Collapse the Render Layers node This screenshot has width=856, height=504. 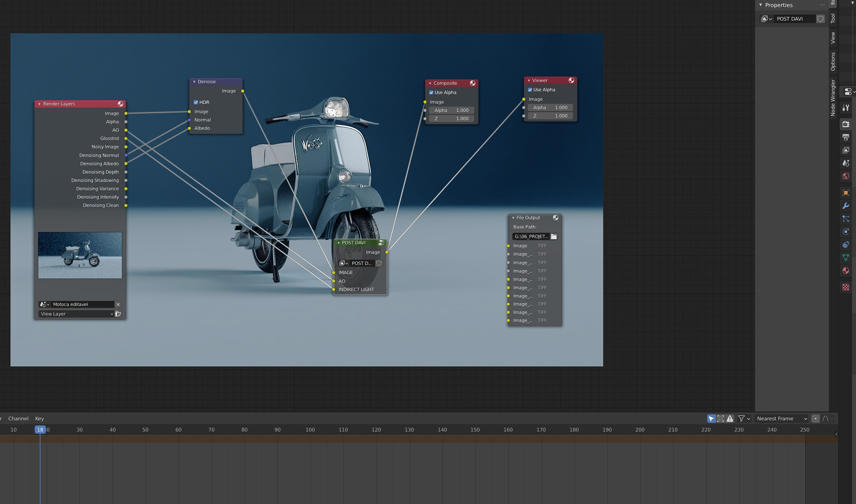pos(39,104)
